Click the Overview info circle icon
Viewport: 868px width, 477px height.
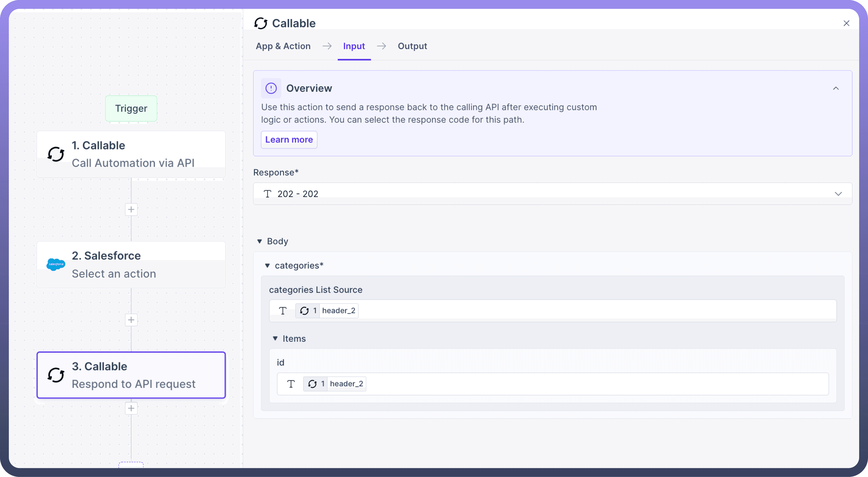pyautogui.click(x=271, y=88)
